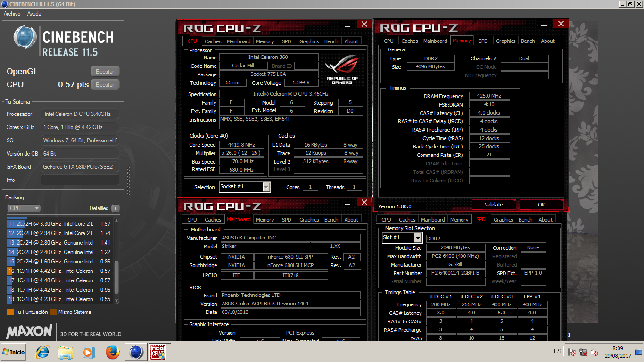Click Validate in the CPU-Z Memory window
Screen dimensions: 644x362
coord(494,205)
